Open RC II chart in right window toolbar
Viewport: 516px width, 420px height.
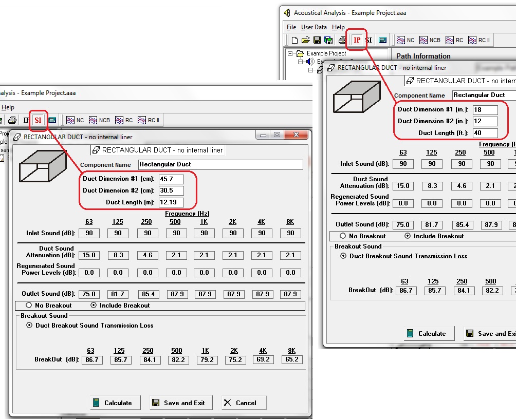479,40
